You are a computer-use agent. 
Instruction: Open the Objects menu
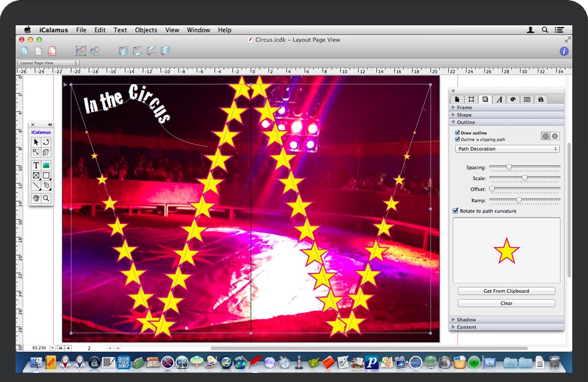(146, 30)
